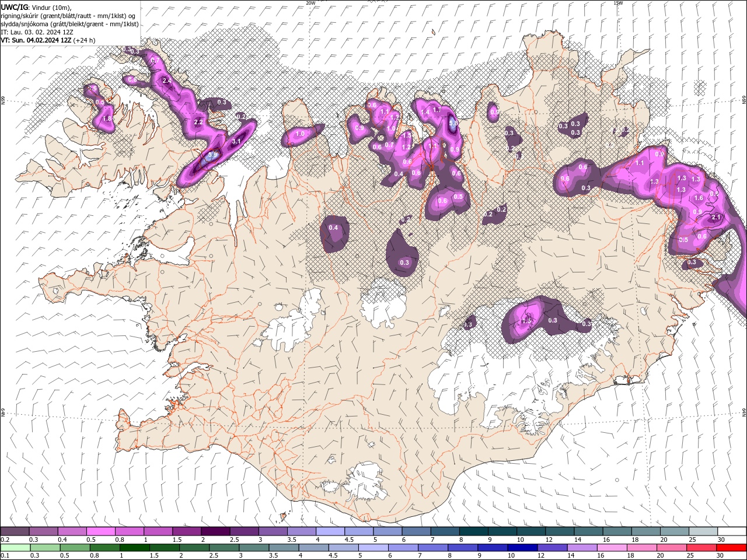Screen dimensions: 747x560
Task: Pick the deep blue 10 rain scale swatch
Action: click(522, 548)
